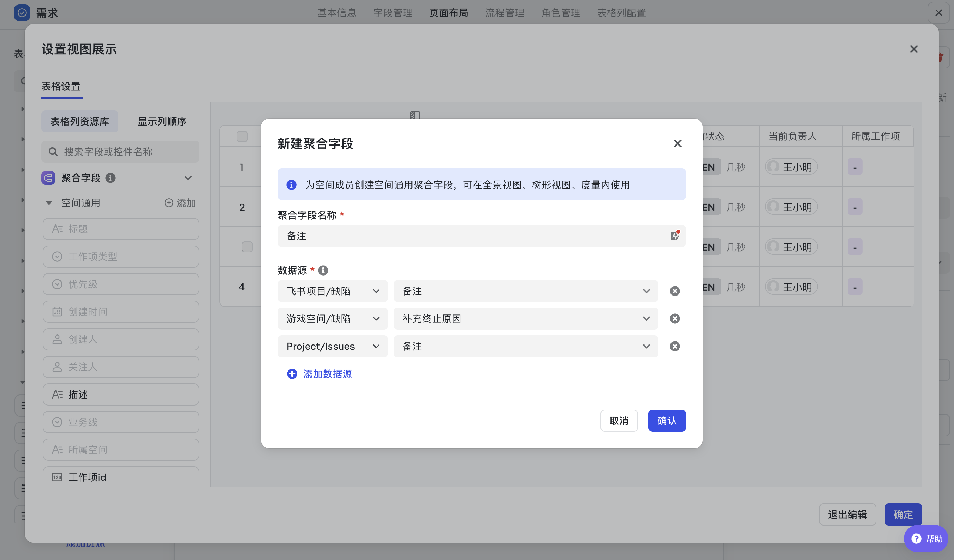
Task: Open the 字段管理 tab
Action: click(392, 13)
